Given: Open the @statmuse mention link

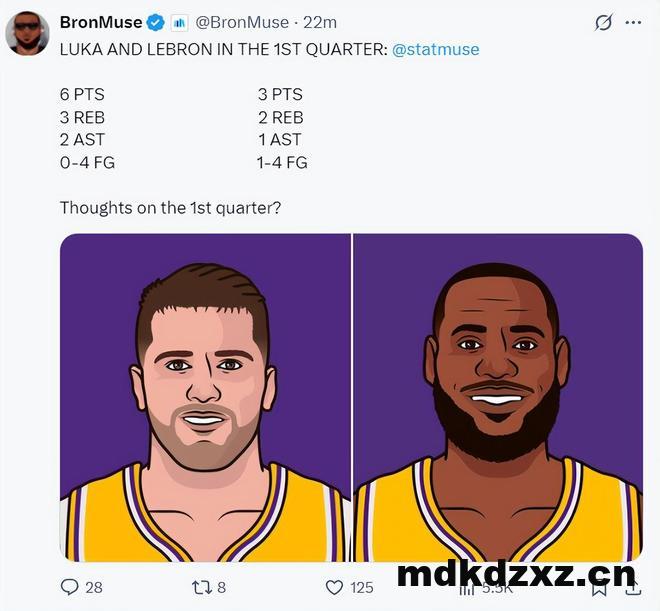Looking at the screenshot, I should [435, 48].
